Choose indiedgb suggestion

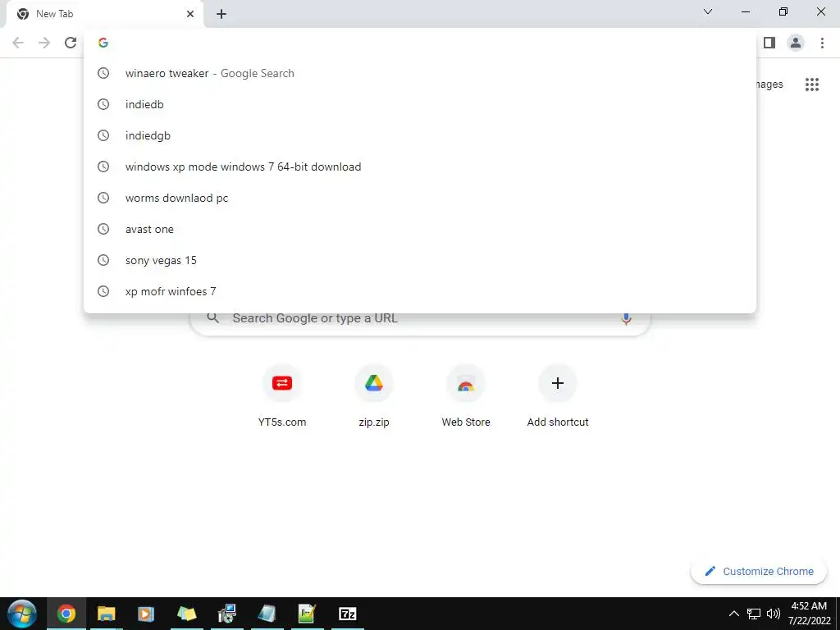(420, 135)
